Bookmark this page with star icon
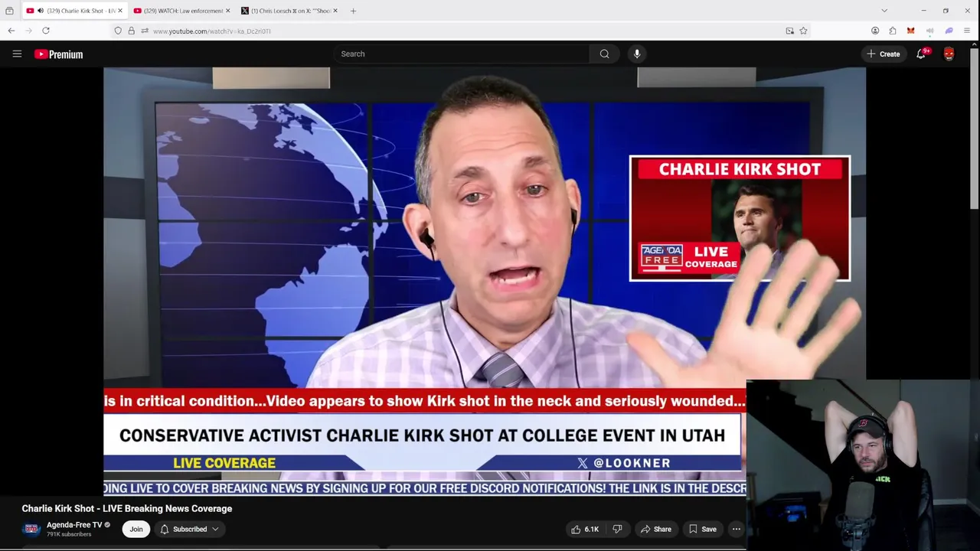The width and height of the screenshot is (980, 551). click(x=803, y=31)
